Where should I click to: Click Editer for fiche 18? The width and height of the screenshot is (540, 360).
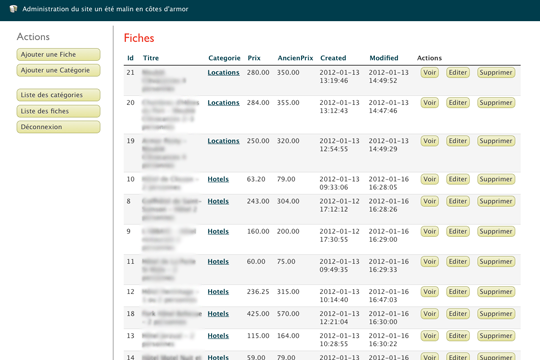pos(458,314)
